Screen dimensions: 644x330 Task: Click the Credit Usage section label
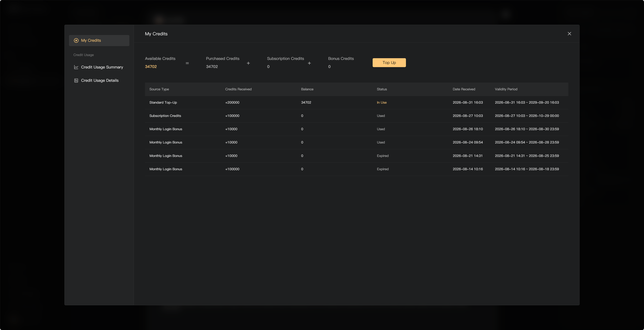[83, 55]
